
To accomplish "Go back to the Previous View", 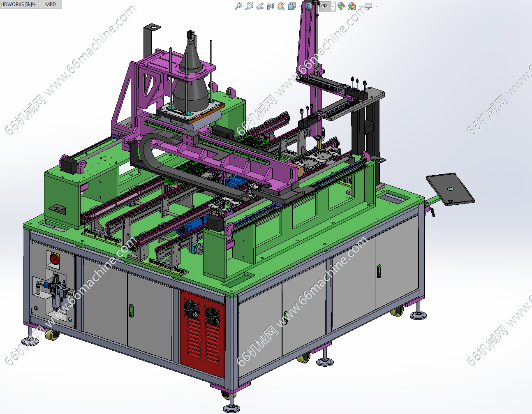I will coord(259,6).
